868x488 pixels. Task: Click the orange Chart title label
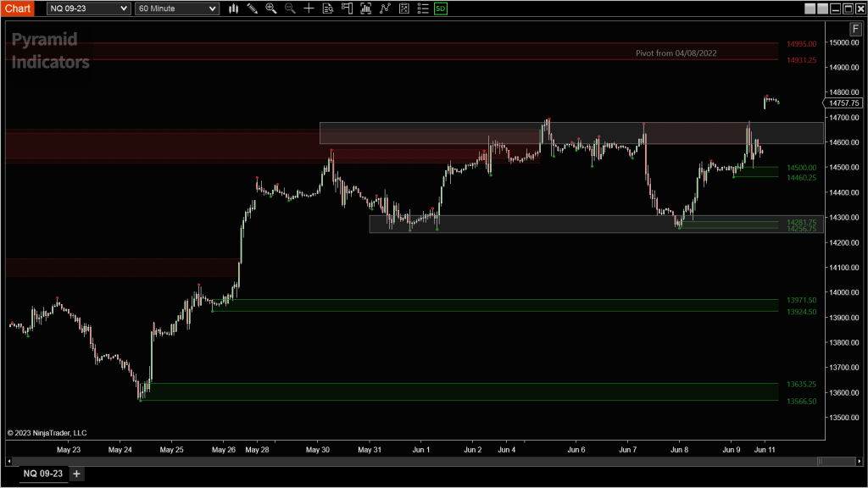(x=18, y=8)
